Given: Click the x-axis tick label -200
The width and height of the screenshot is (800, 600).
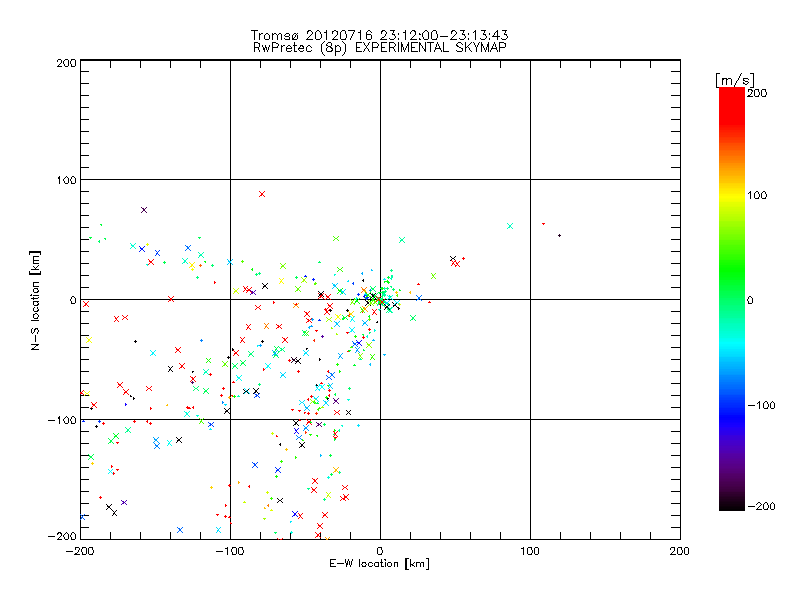Looking at the screenshot, I should pyautogui.click(x=80, y=551).
